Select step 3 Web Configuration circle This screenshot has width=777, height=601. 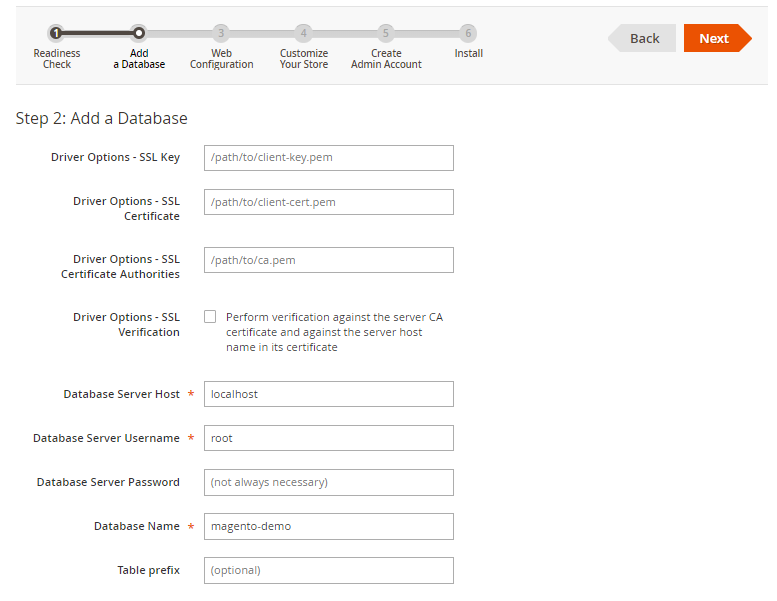[221, 33]
